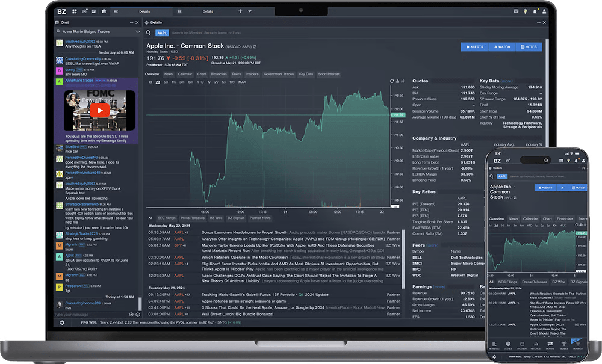Select the AAPL symbol chip
Screen dimensions: 602x364
(x=162, y=33)
